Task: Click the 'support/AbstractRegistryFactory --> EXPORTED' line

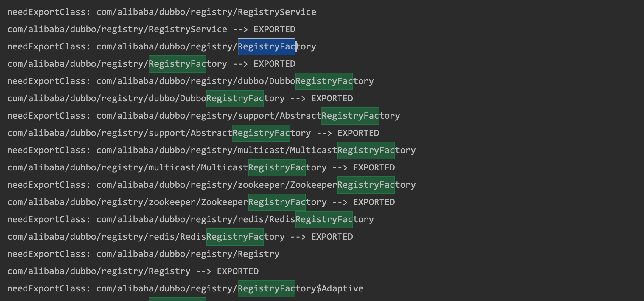Action: (x=193, y=133)
